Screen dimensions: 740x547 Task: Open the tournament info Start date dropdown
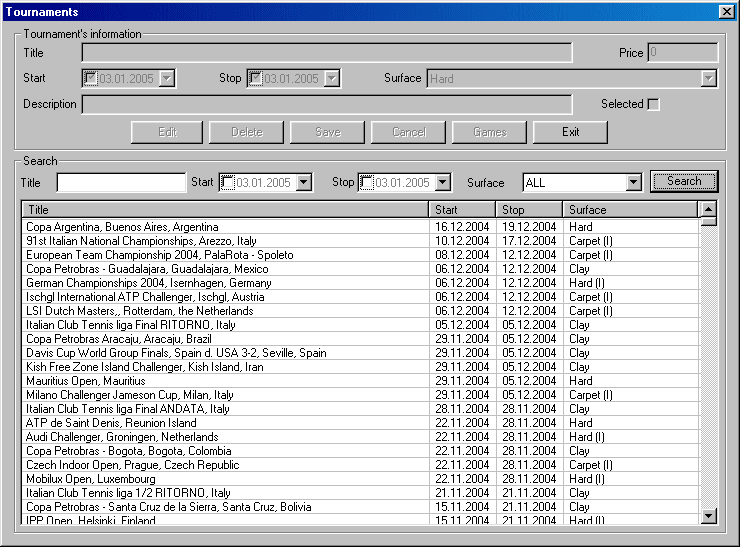click(x=167, y=78)
